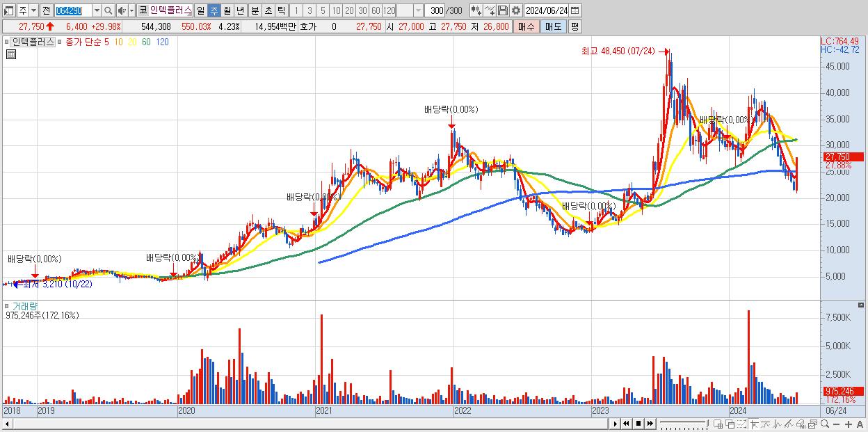The width and height of the screenshot is (868, 432).
Task: Select the 3 interval button
Action: 310,10
